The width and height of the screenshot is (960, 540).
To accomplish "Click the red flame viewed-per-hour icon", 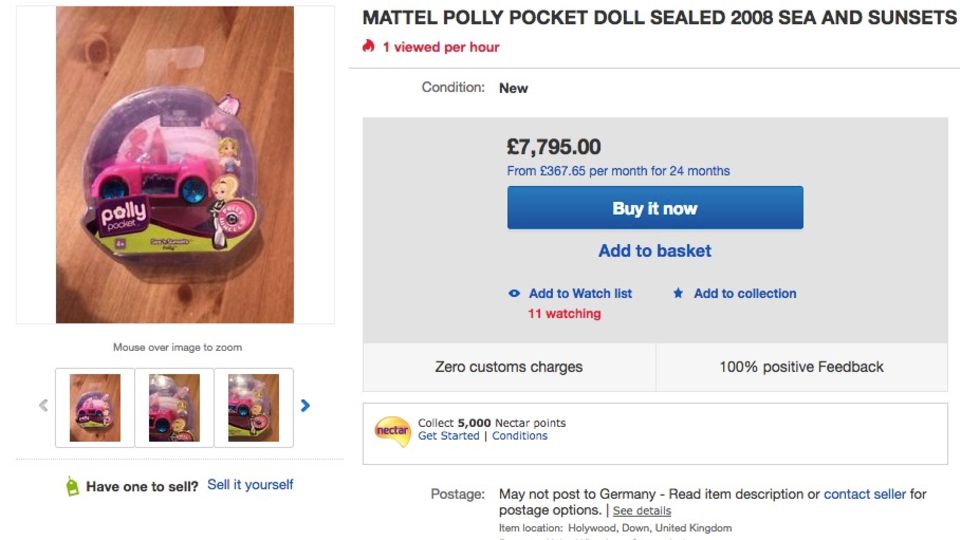I will [369, 47].
